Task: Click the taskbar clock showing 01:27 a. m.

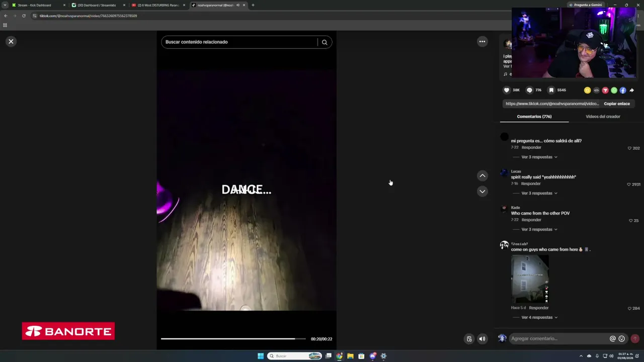Action: click(624, 356)
